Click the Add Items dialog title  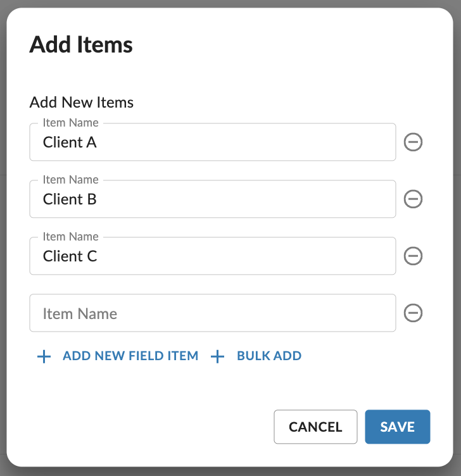[x=81, y=44]
